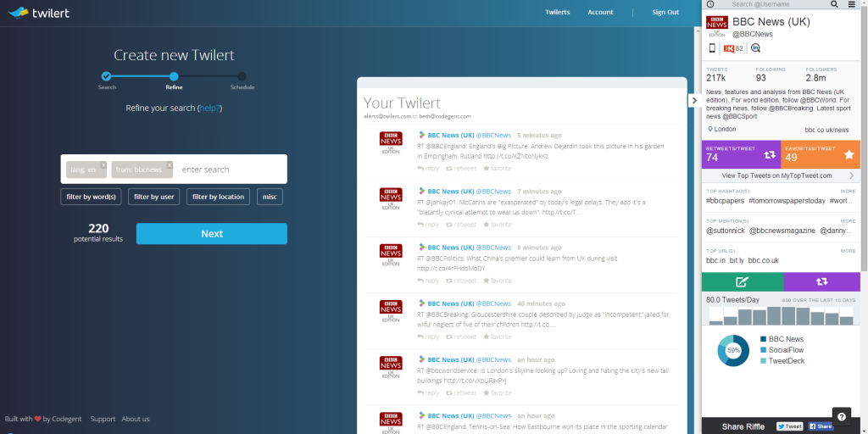Open the About us footer link

(136, 419)
